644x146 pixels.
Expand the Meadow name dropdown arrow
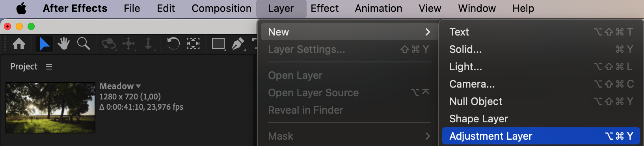pos(138,86)
